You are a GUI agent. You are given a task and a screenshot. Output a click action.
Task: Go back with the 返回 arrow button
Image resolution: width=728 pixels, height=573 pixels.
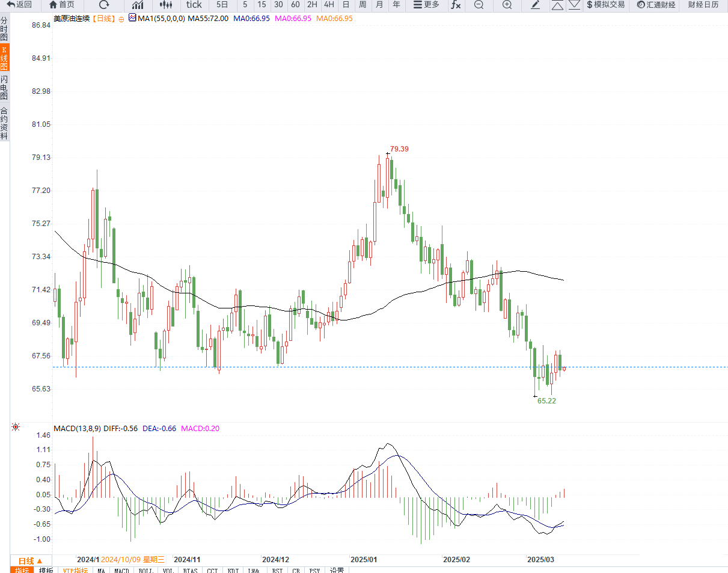pyautogui.click(x=20, y=5)
